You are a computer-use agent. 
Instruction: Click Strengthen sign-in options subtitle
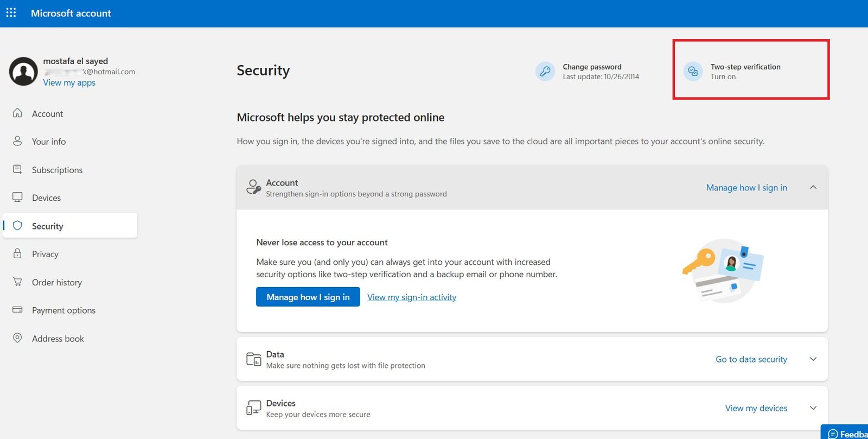pyautogui.click(x=356, y=194)
